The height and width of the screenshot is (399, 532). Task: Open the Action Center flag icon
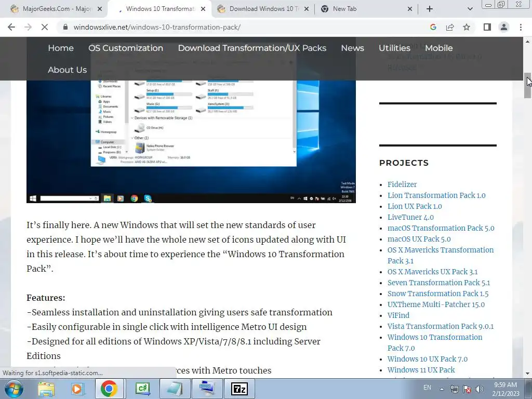(x=467, y=389)
